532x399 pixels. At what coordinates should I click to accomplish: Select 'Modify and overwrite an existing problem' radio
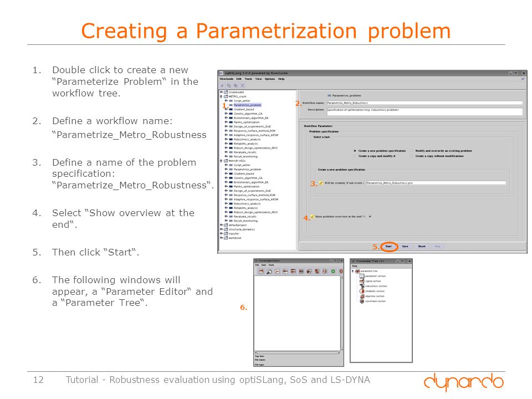point(412,151)
